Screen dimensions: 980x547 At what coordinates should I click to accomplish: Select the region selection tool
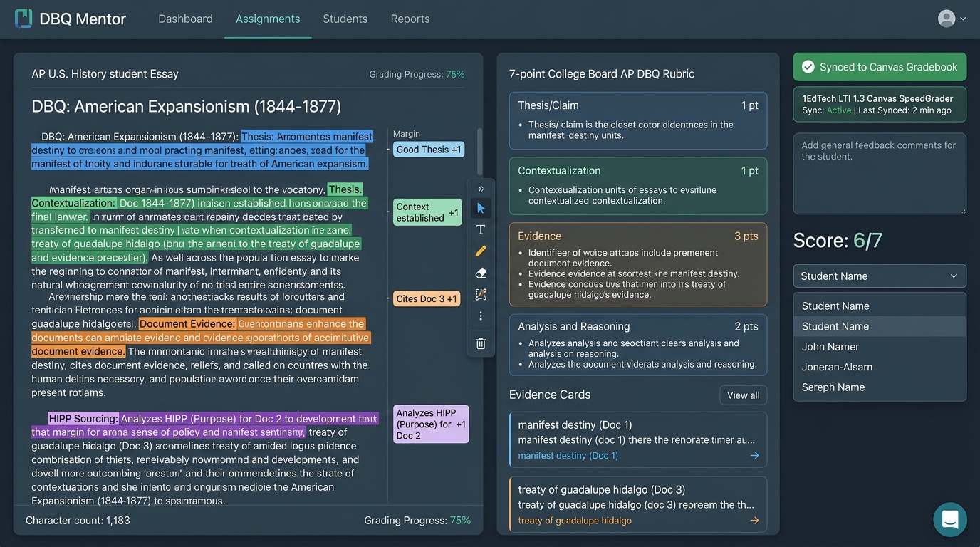coord(481,294)
